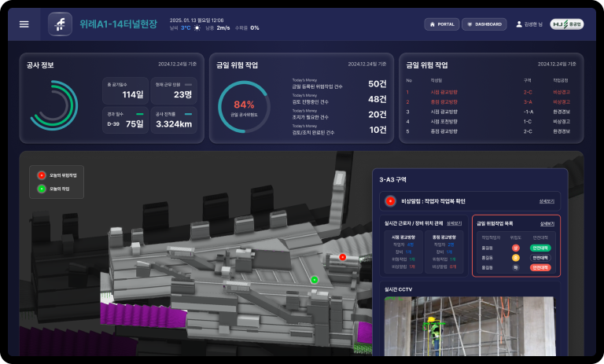604x364 pixels.
Task: Select the green work marker on the 3D model
Action: [x=315, y=280]
